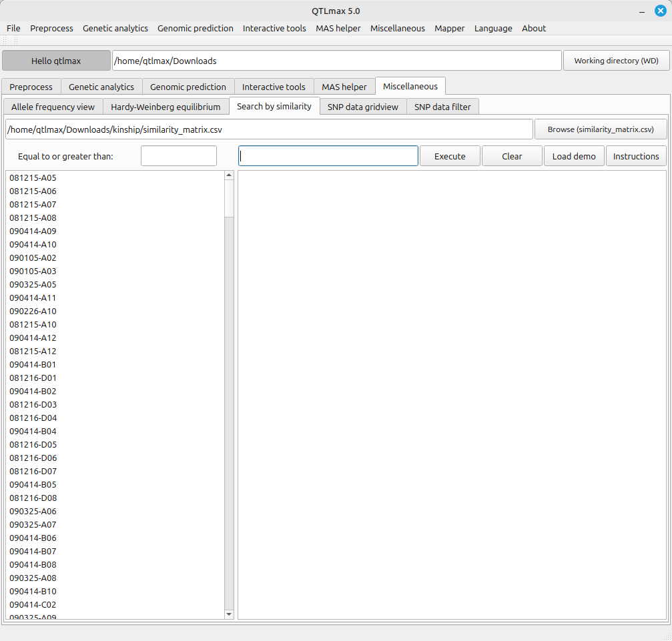Image resolution: width=672 pixels, height=641 pixels.
Task: Select sample 090414-B04 in the list
Action: pyautogui.click(x=33, y=432)
